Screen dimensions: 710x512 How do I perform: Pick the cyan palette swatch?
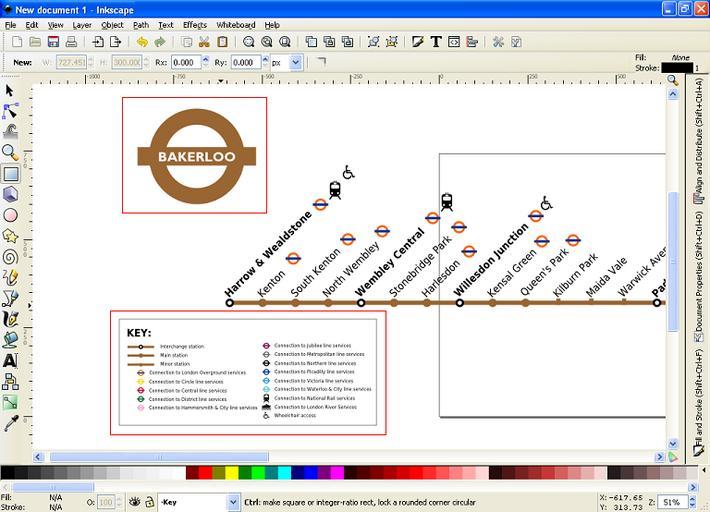[284, 473]
